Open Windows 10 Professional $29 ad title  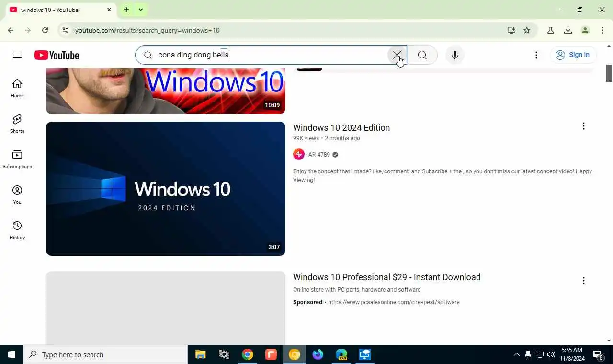[387, 277]
